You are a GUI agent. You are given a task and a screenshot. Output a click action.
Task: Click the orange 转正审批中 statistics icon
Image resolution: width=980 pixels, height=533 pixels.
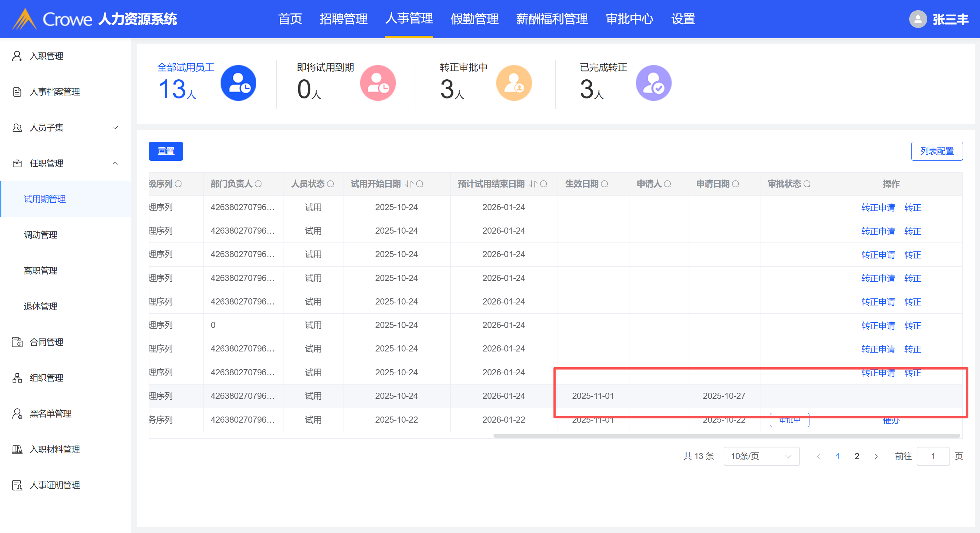(514, 83)
